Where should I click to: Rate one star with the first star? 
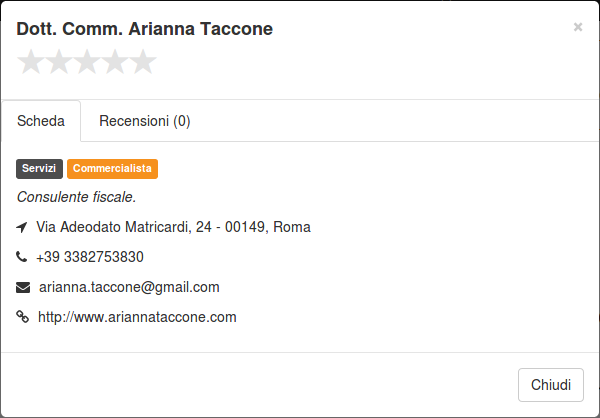point(31,62)
